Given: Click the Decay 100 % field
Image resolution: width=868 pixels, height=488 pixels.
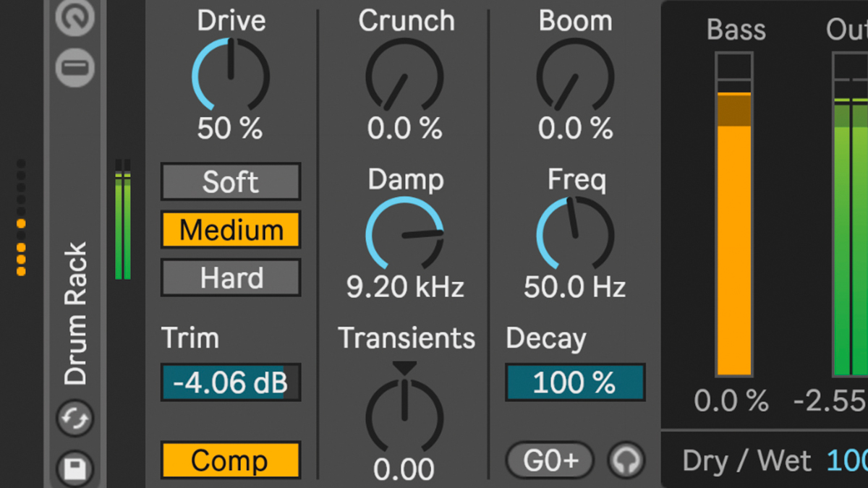Looking at the screenshot, I should click(x=575, y=382).
